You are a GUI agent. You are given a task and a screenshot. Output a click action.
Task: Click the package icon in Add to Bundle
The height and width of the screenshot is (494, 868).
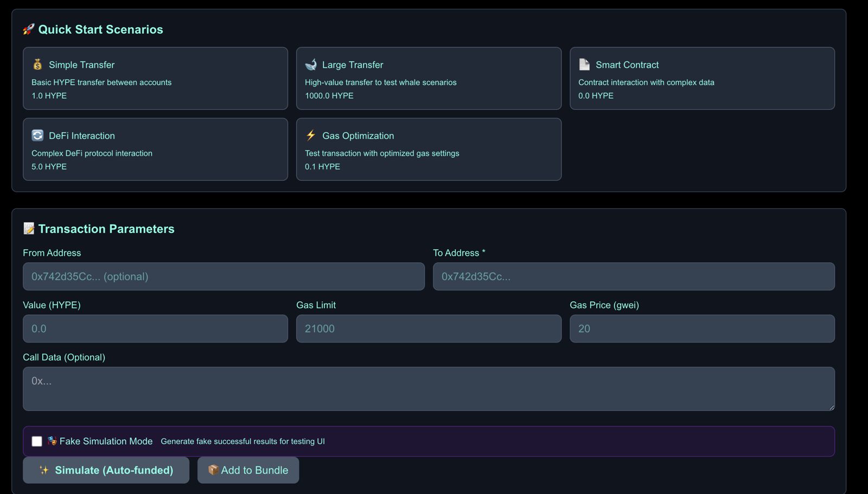(x=213, y=470)
